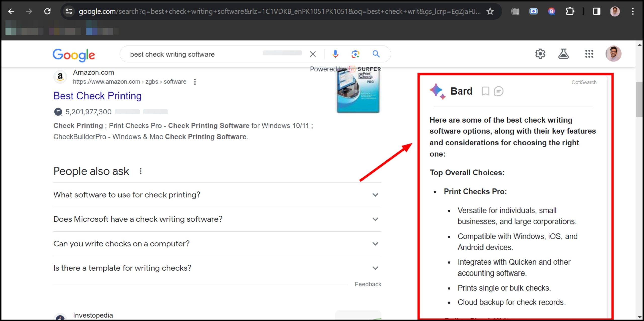Open the 'Best Check Printing' link
Viewport: 644px width, 321px height.
97,96
